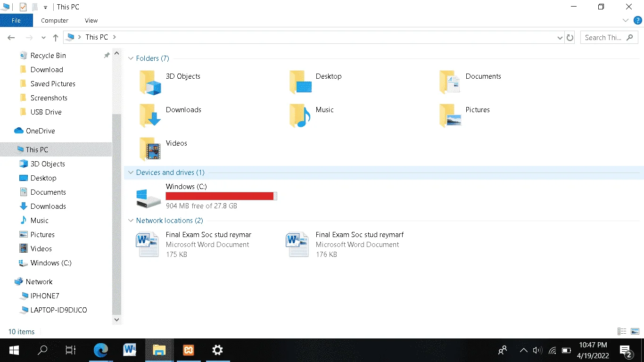Open the Pictures folder in Folders group
The height and width of the screenshot is (362, 644).
tap(464, 115)
